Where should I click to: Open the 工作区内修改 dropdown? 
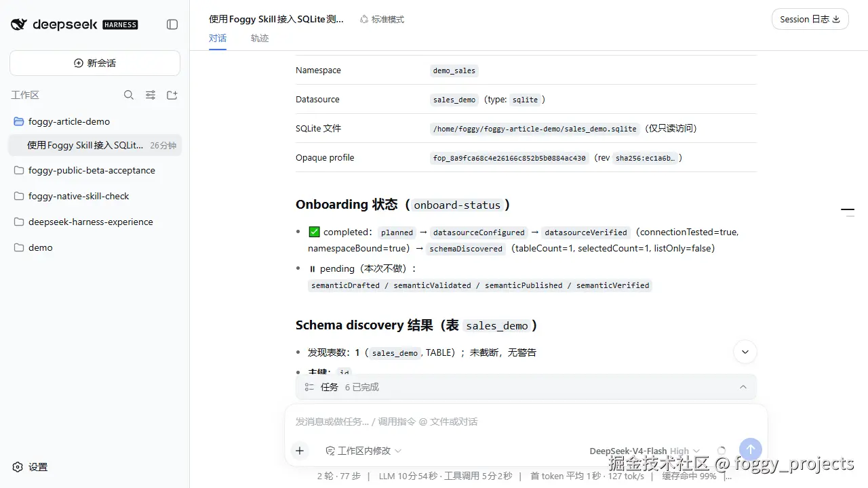coord(363,451)
